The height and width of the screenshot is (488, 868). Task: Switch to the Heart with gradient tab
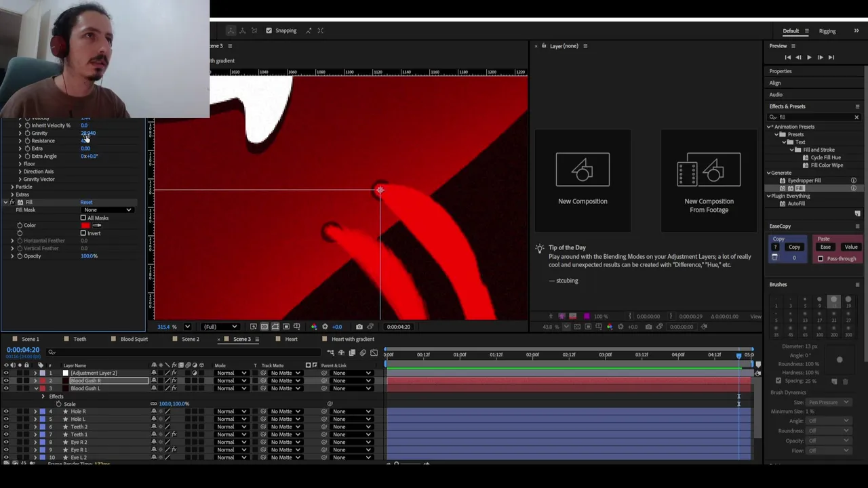[353, 339]
